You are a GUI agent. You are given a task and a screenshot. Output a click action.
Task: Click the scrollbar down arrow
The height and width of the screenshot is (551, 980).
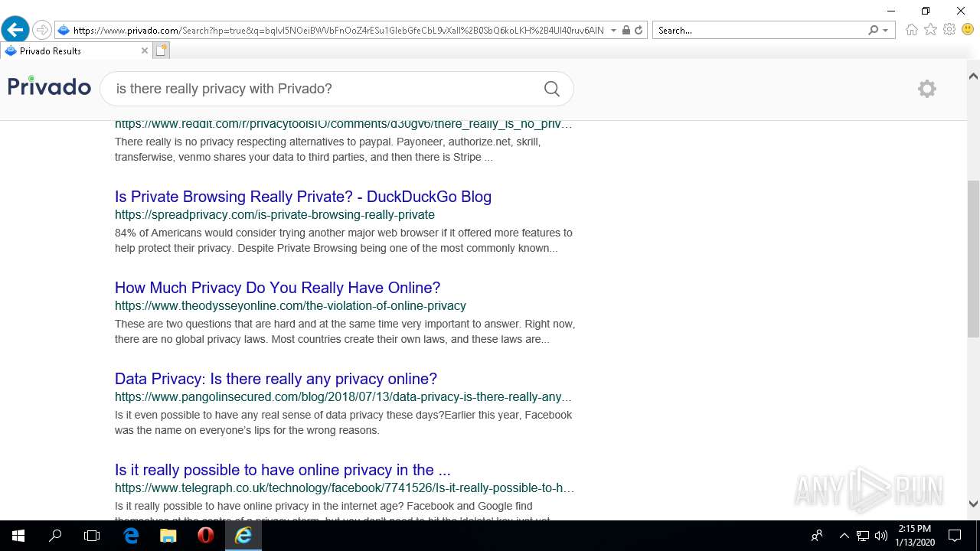coord(973,504)
